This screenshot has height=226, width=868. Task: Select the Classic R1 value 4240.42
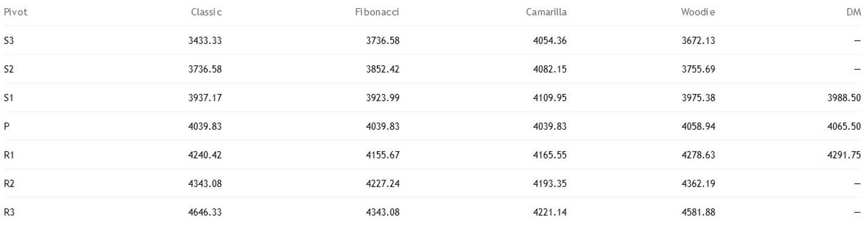click(x=205, y=155)
